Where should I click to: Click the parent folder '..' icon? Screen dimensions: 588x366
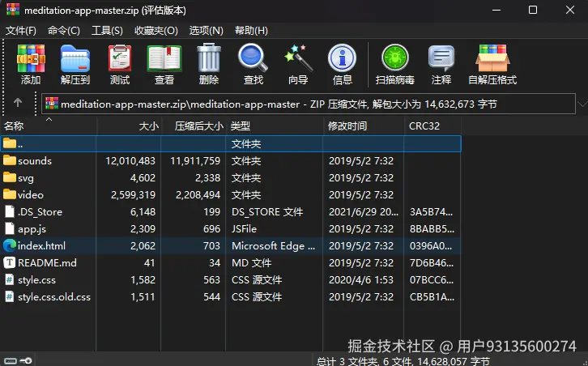[x=10, y=143]
